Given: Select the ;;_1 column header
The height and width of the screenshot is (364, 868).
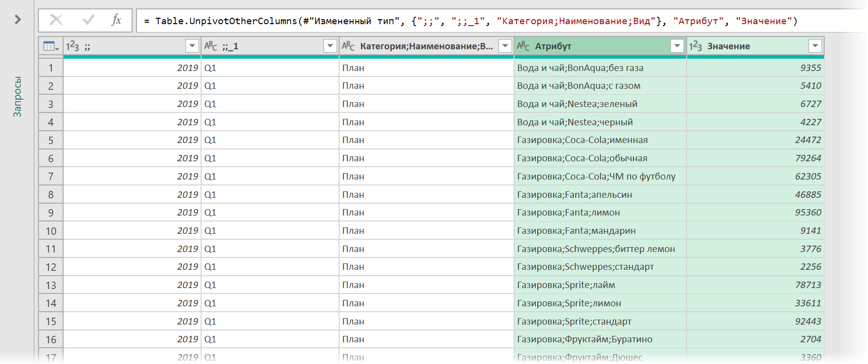Looking at the screenshot, I should point(270,46).
